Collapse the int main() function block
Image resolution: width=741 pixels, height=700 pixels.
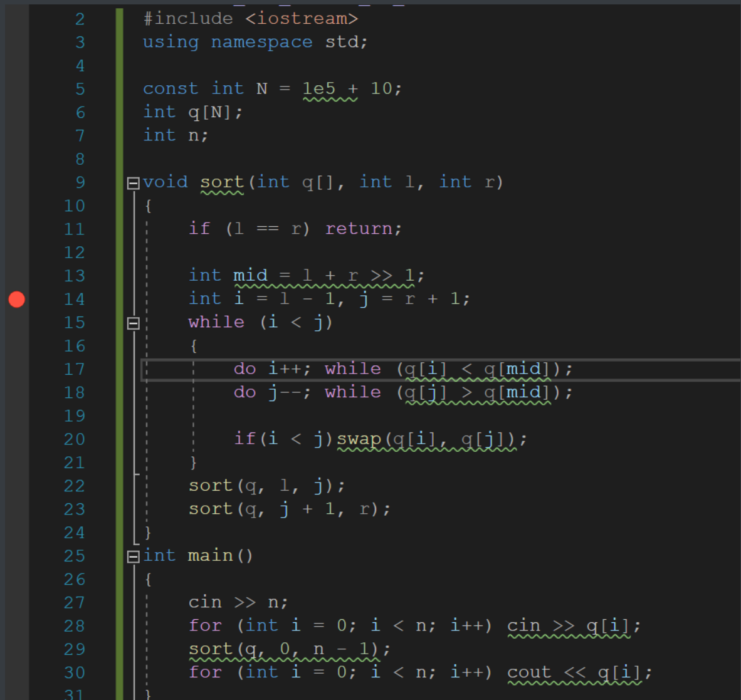[134, 556]
